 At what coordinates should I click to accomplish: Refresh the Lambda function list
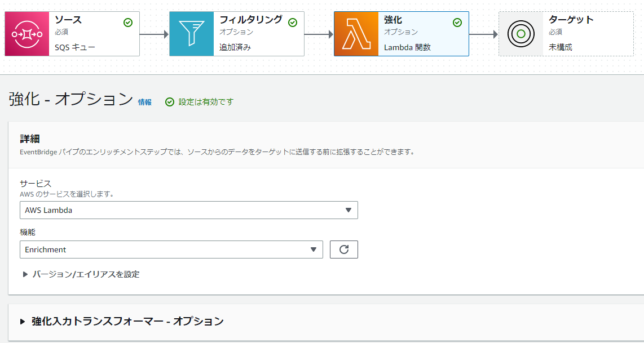344,250
